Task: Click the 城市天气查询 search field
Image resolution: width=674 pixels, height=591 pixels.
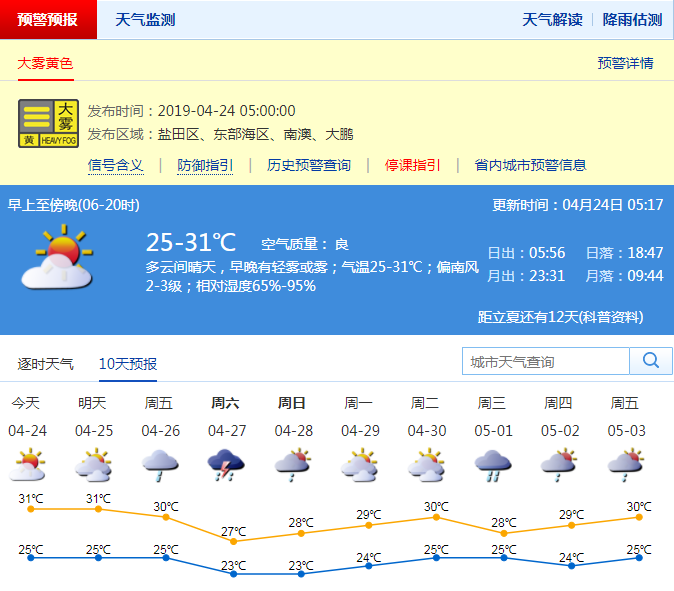Action: click(x=546, y=361)
